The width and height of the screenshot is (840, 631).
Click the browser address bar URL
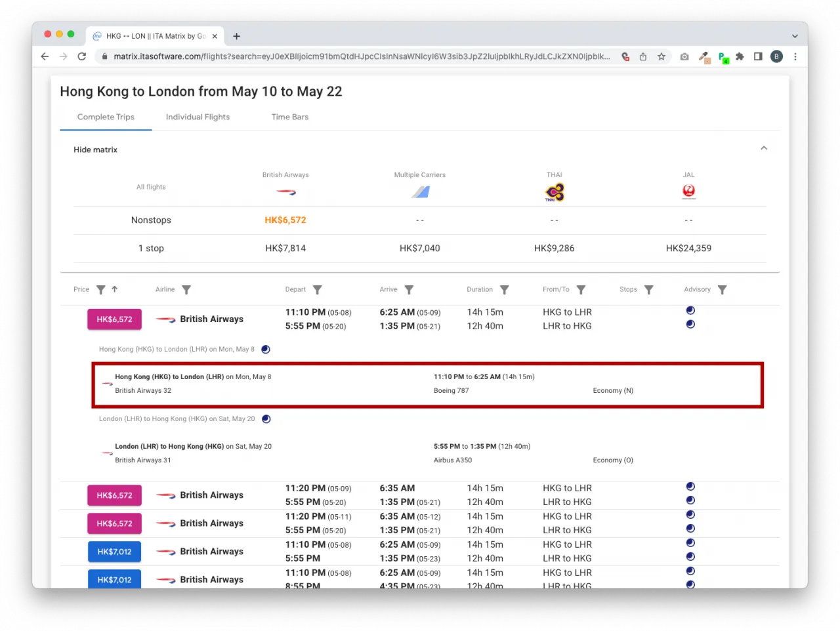coord(362,56)
